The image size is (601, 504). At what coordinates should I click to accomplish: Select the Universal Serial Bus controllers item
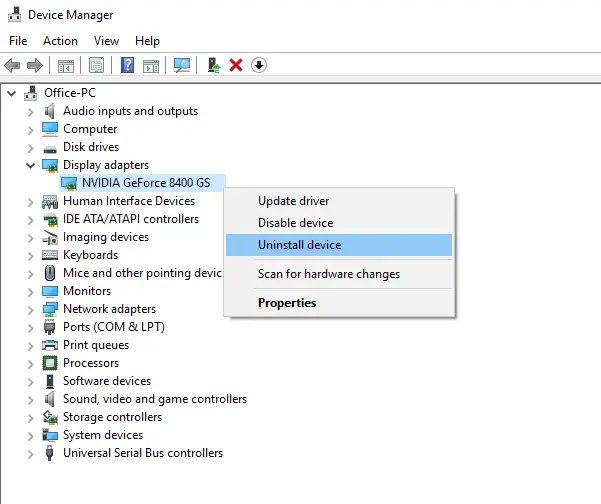coord(143,453)
